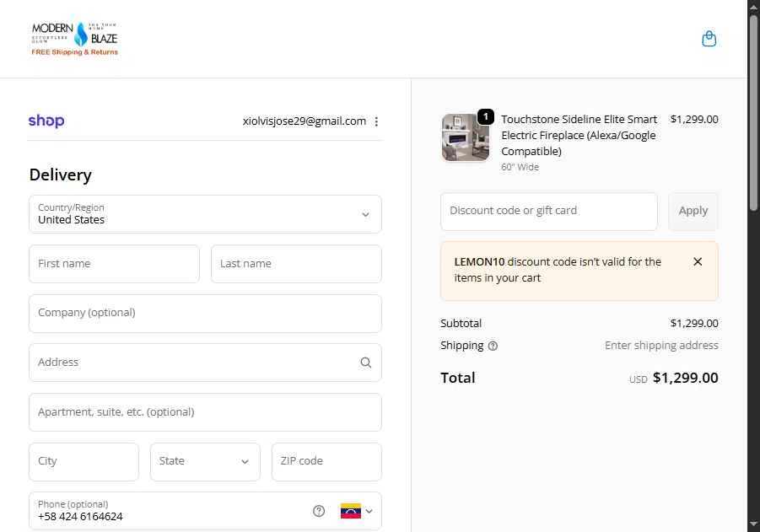Show shipping info help icon

click(493, 346)
